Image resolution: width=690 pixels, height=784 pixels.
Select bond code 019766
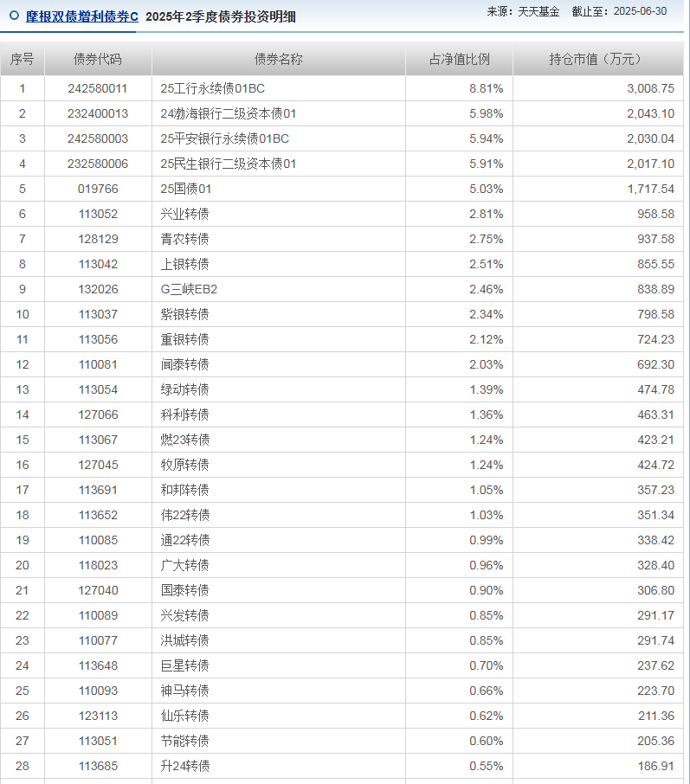[98, 189]
